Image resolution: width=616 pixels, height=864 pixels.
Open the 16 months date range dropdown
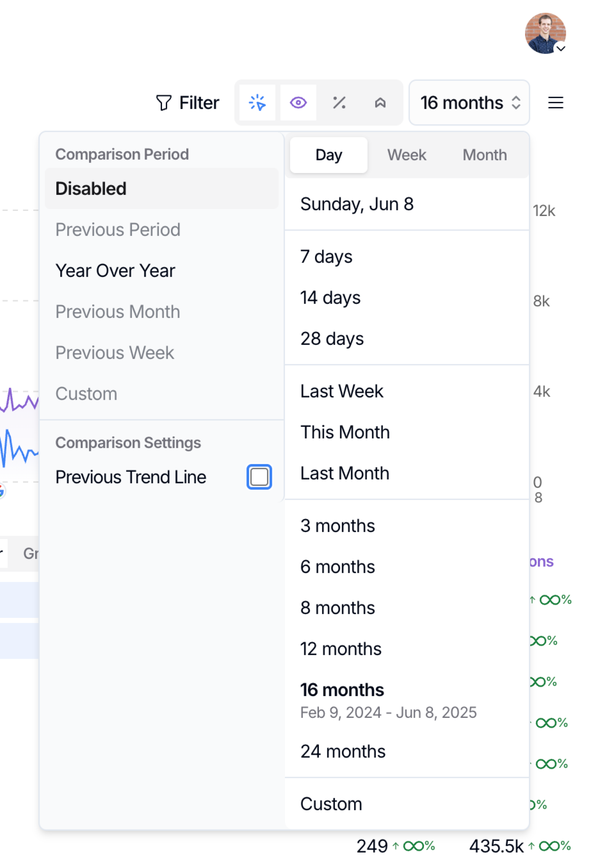[469, 103]
